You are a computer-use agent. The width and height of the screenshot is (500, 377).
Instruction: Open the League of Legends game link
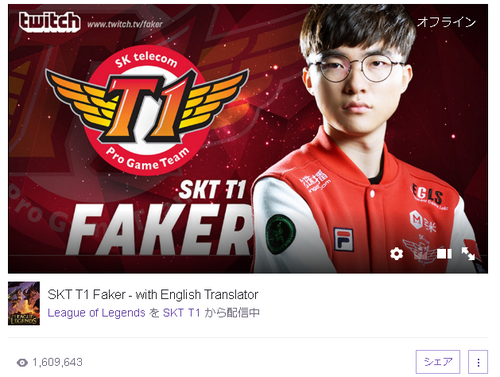(96, 313)
